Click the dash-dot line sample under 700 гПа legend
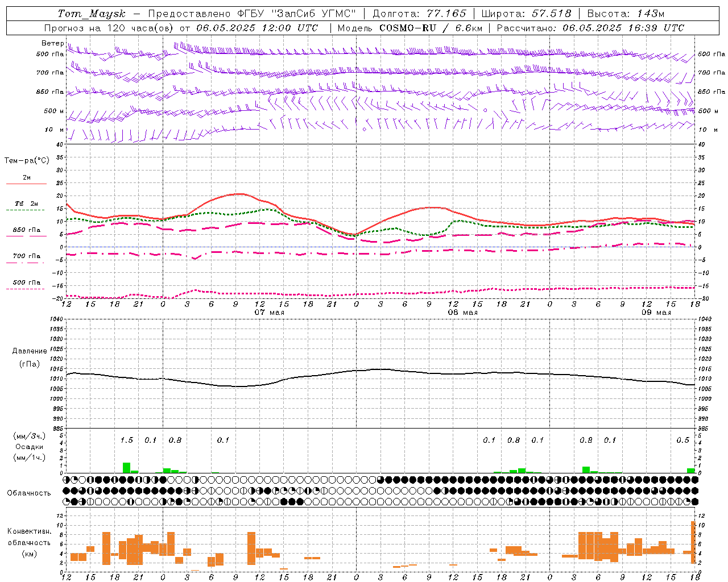This screenshot has width=728, height=582. pyautogui.click(x=26, y=263)
